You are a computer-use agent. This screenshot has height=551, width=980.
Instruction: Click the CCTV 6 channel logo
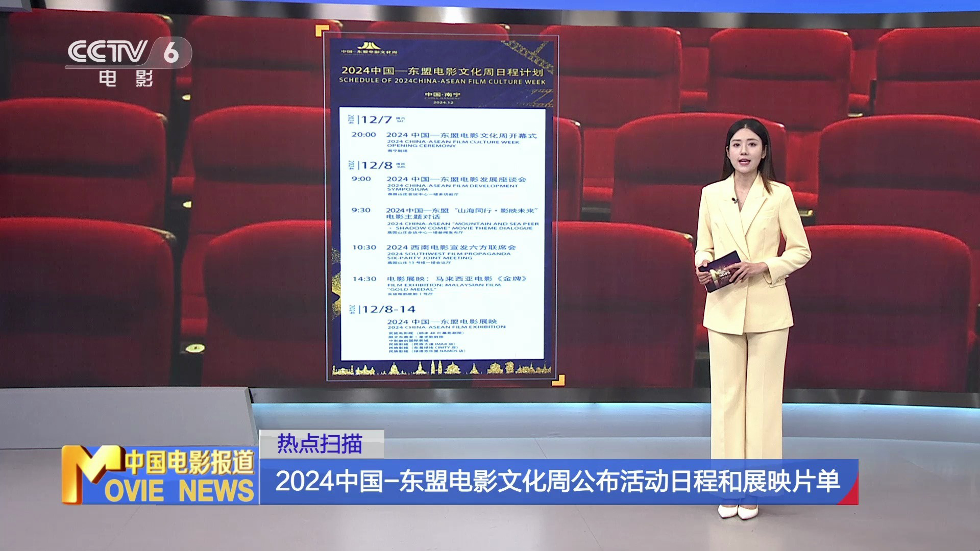click(x=129, y=53)
